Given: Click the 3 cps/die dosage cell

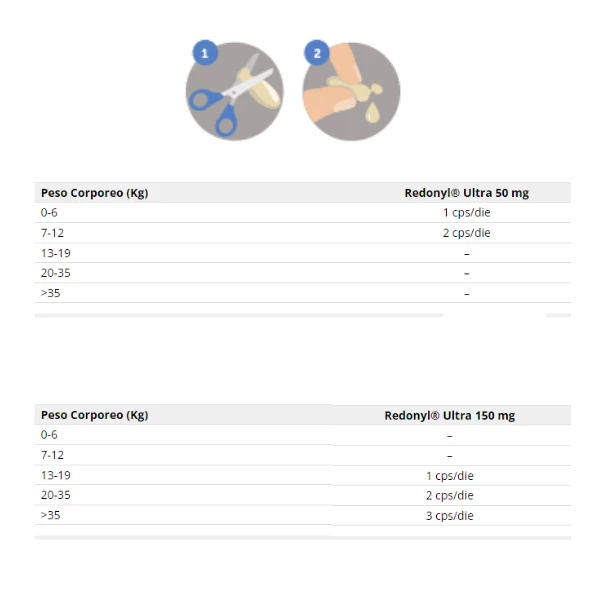Looking at the screenshot, I should click(449, 515).
